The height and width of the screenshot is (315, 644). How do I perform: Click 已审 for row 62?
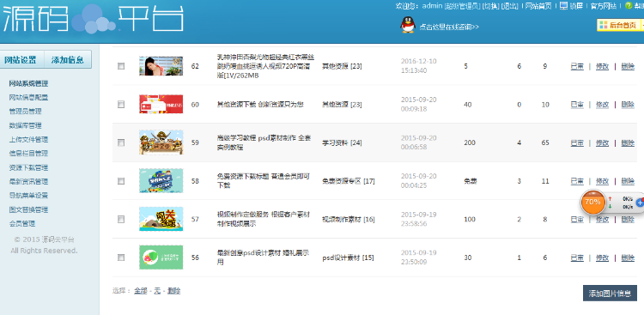click(x=577, y=66)
